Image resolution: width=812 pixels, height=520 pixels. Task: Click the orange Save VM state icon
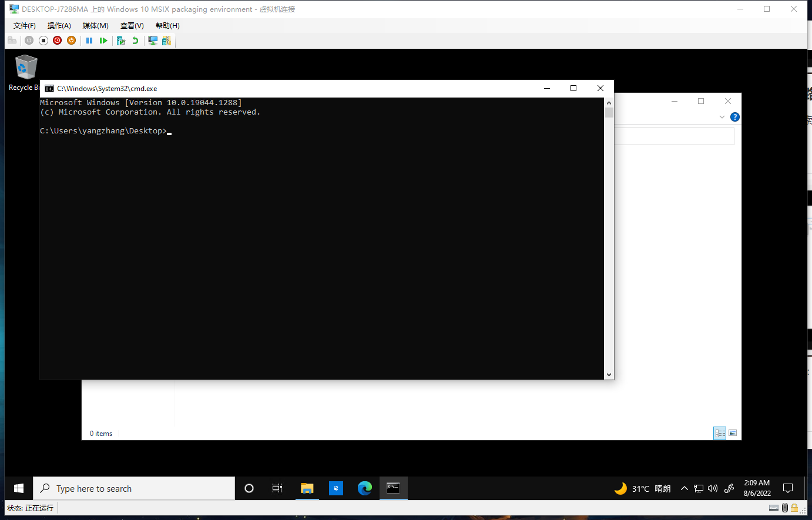pos(71,41)
